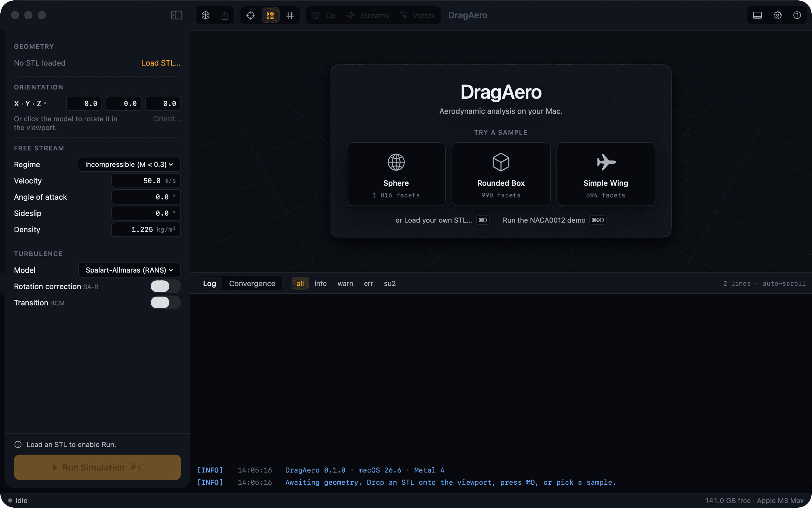812x508 pixels.
Task: Click the Sideslip input field
Action: pyautogui.click(x=146, y=213)
